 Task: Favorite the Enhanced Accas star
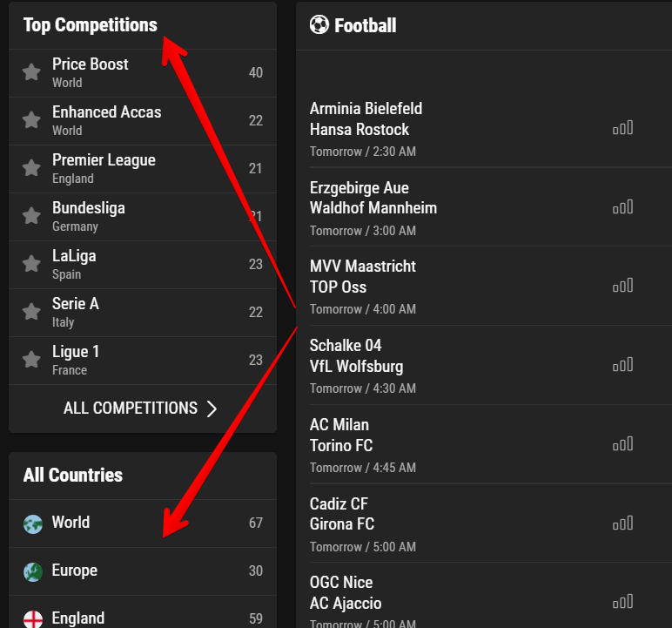[31, 120]
